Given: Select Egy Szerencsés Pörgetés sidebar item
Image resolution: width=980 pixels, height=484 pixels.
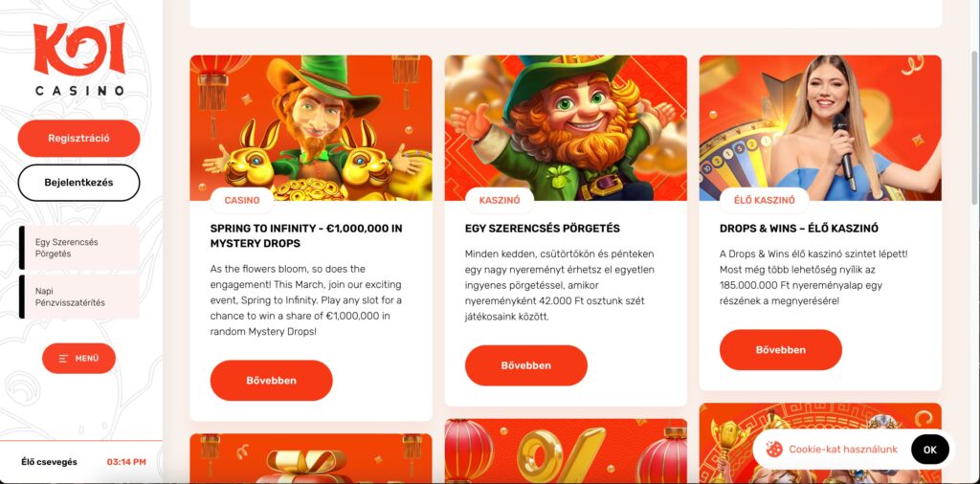Looking at the screenshot, I should click(79, 248).
